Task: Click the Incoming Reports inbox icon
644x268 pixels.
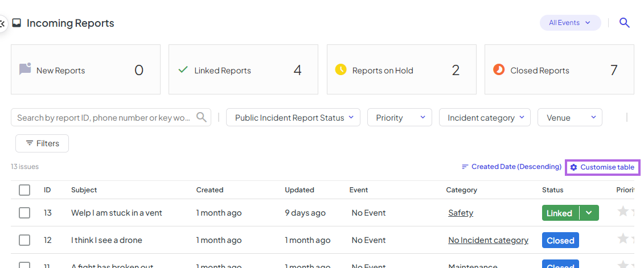Action: point(17,23)
